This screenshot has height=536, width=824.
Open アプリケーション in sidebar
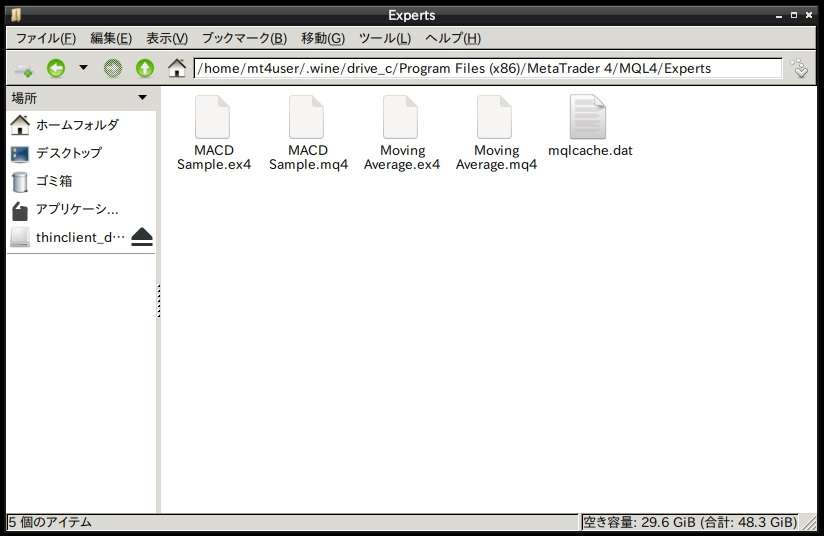[x=81, y=209]
